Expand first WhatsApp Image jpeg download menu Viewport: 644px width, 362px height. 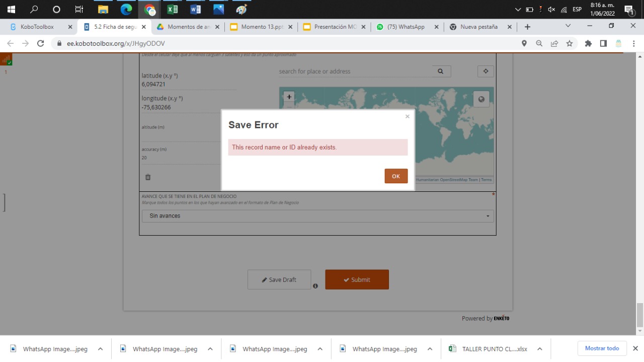pos(100,349)
